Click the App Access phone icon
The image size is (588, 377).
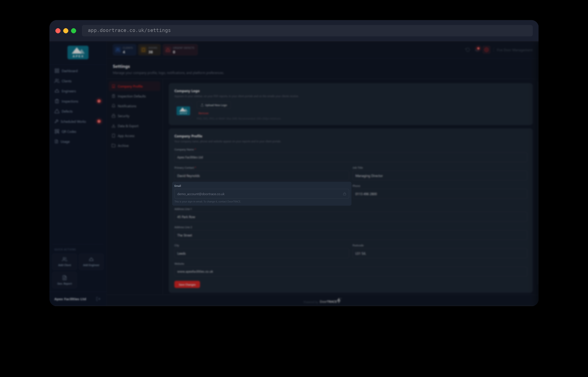114,136
